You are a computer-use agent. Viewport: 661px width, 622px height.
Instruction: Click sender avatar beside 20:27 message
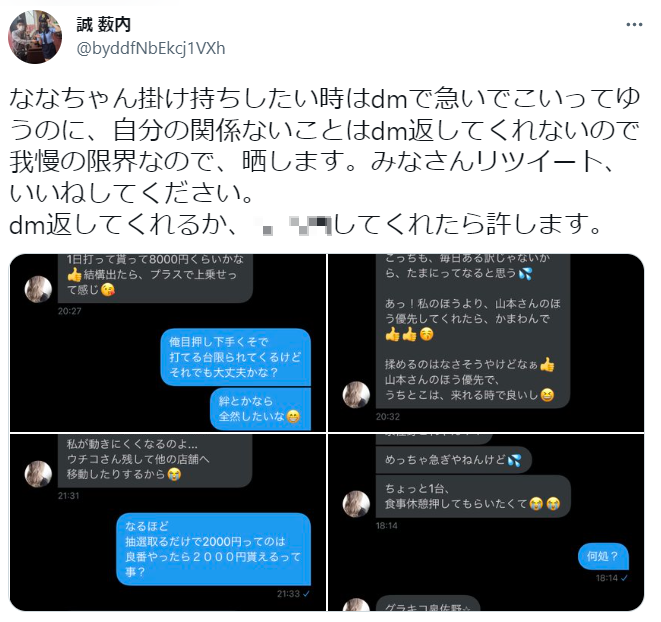(x=38, y=289)
